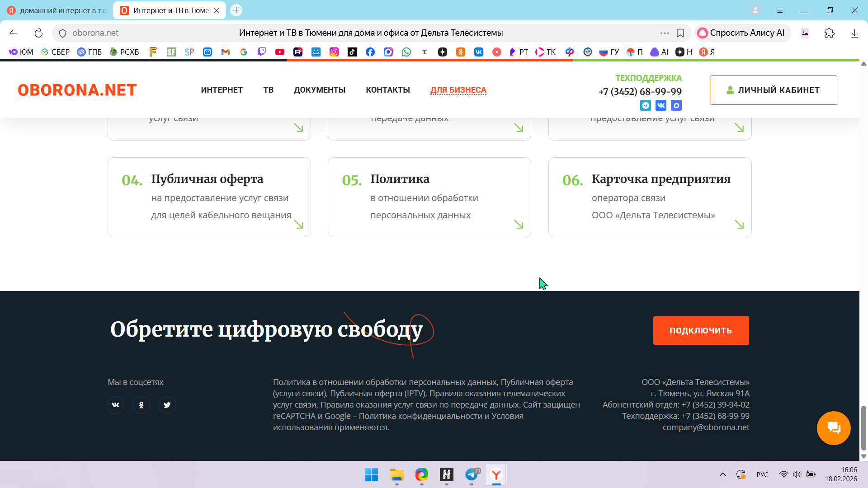The image size is (868, 488).
Task: Click the page vertical scrollbar thumb
Action: (863, 427)
